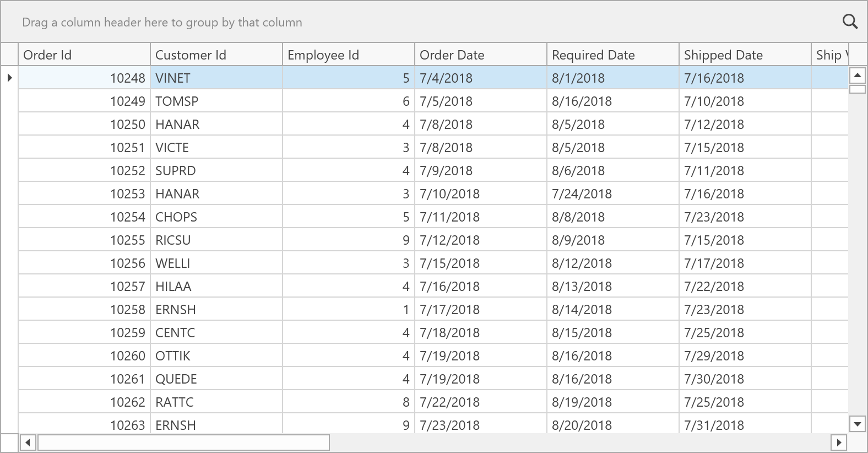Select Order Date cell 7/18/2018
Image resolution: width=868 pixels, height=453 pixels.
[x=481, y=332]
